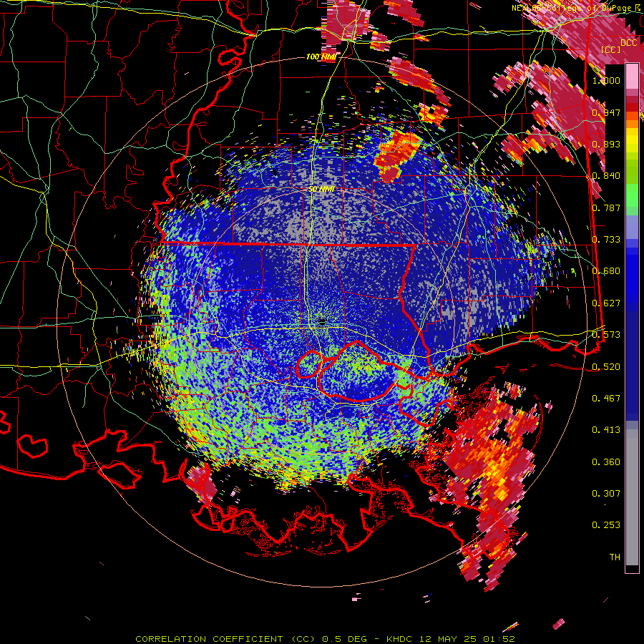Click the 0.627 scale label
Screen dimensions: 644x644
pyautogui.click(x=606, y=303)
